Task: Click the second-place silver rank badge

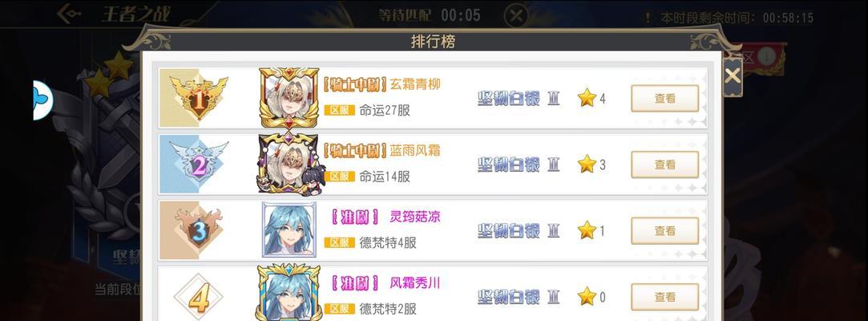Action: point(199,164)
